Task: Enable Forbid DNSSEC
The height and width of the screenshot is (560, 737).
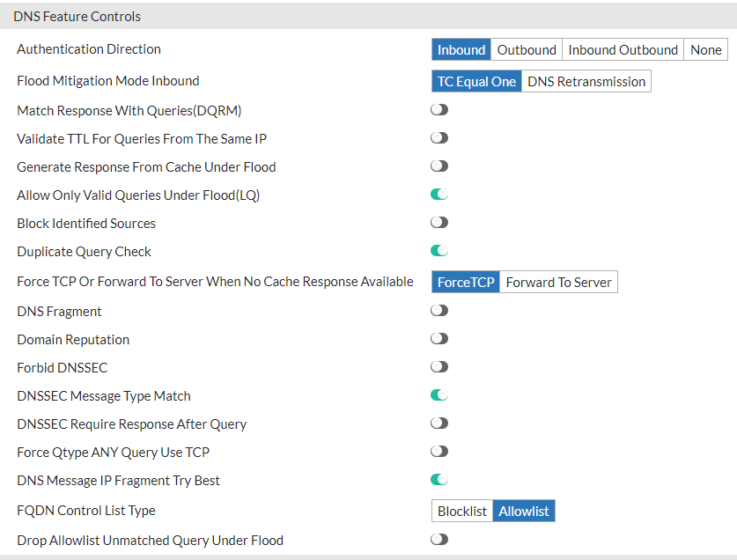Action: pyautogui.click(x=439, y=366)
